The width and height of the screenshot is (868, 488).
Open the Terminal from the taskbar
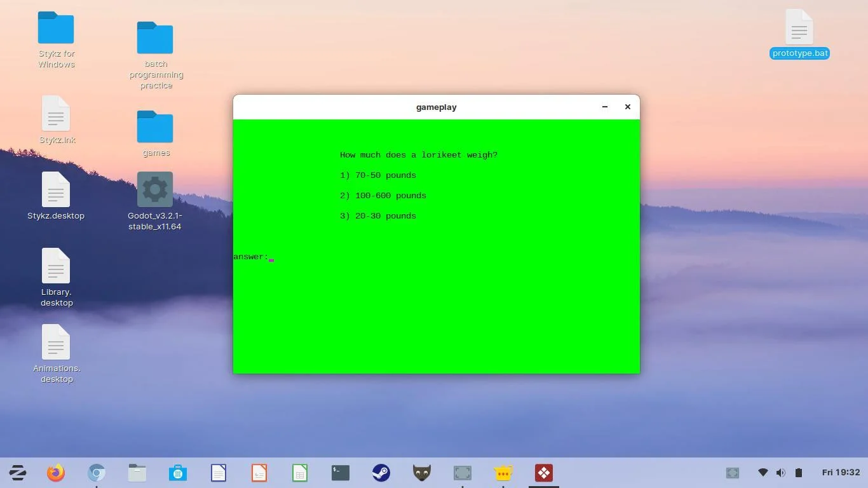pos(341,473)
